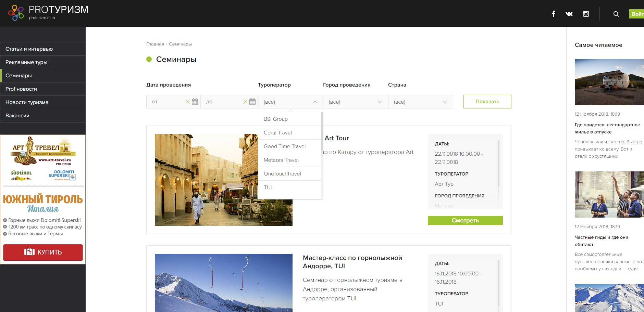Click the search magnifier icon
The width and height of the screenshot is (644, 312).
point(616,14)
